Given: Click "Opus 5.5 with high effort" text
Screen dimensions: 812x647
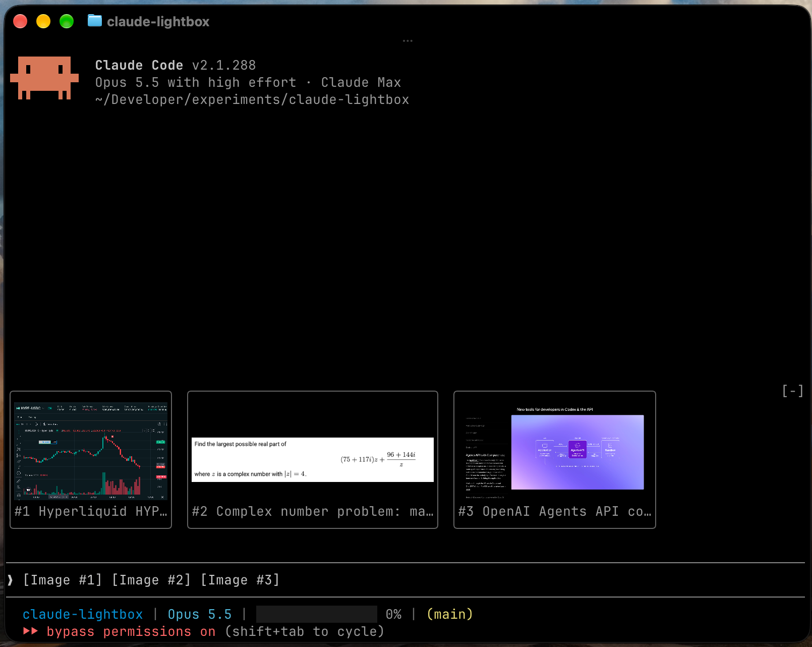Looking at the screenshot, I should (196, 82).
